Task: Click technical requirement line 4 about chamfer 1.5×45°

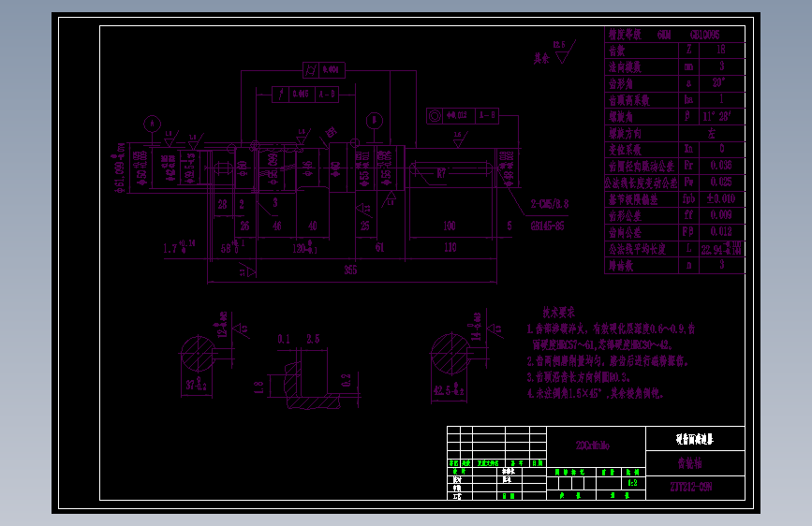Action: click(595, 393)
